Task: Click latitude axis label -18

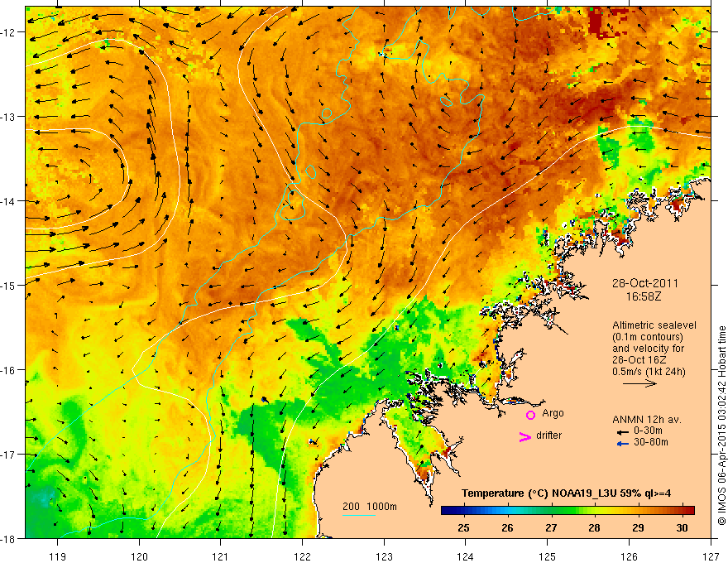Action: pyautogui.click(x=8, y=539)
